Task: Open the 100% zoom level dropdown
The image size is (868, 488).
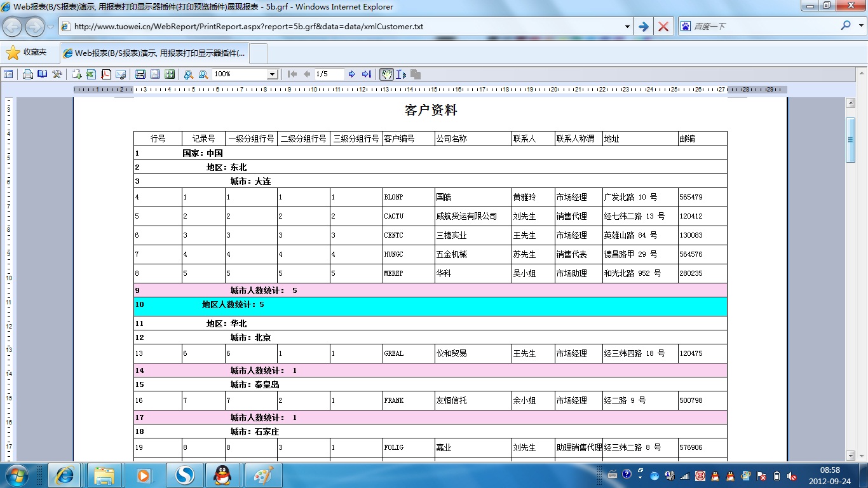Action: pos(272,74)
